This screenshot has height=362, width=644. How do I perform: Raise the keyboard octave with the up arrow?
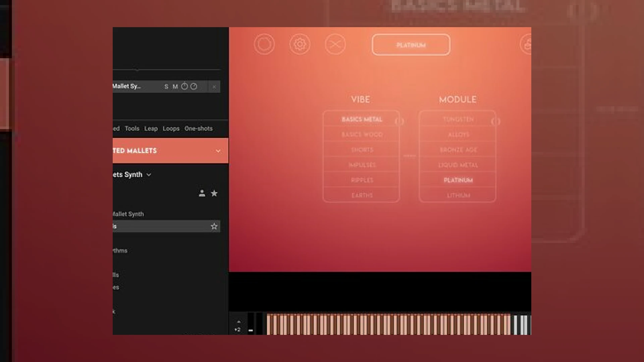coord(238,322)
